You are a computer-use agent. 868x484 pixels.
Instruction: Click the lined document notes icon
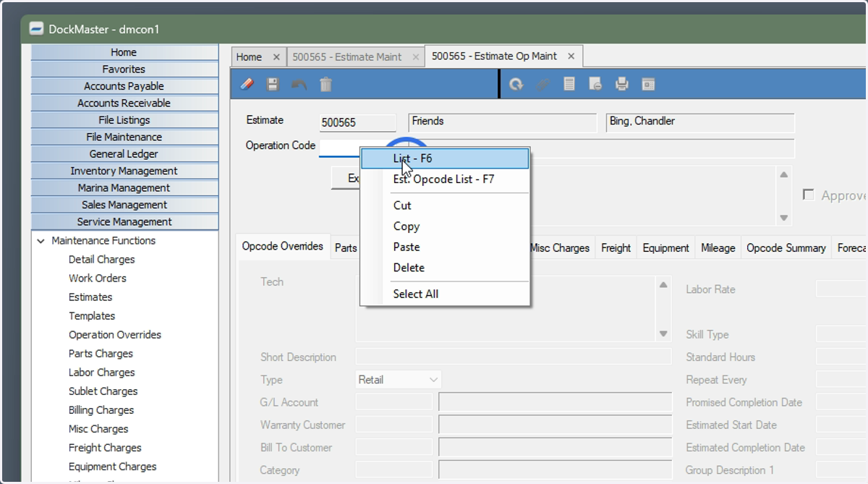(569, 85)
